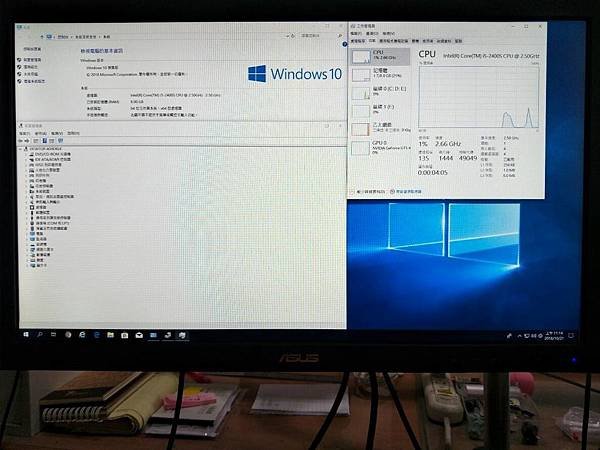The width and height of the screenshot is (600, 450).
Task: Show hidden system tray icons chevron
Action: [x=519, y=336]
